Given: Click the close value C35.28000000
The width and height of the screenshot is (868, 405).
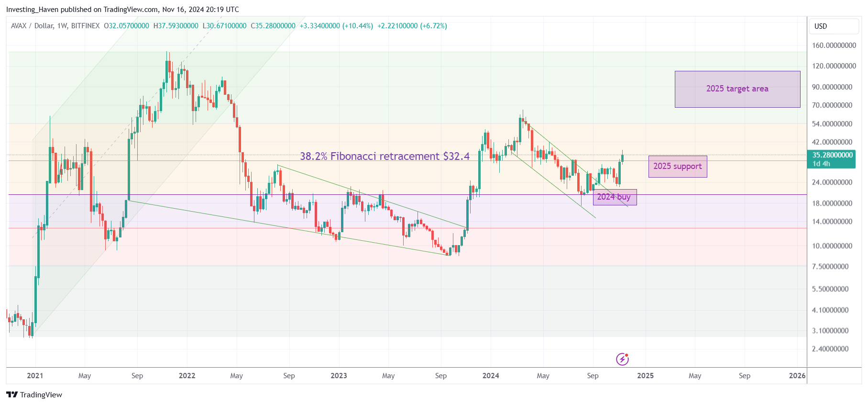Looking at the screenshot, I should tap(273, 26).
